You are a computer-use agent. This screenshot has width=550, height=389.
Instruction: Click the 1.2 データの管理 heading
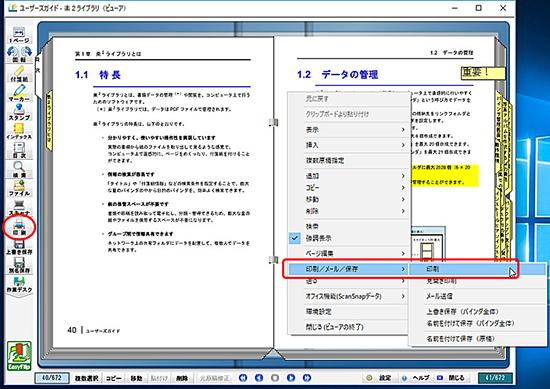point(337,74)
